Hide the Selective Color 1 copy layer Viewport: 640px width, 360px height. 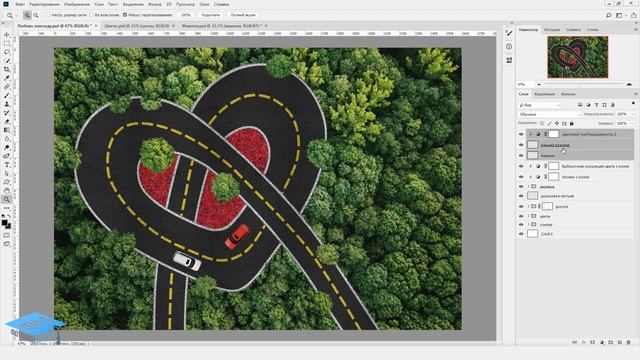[521, 166]
